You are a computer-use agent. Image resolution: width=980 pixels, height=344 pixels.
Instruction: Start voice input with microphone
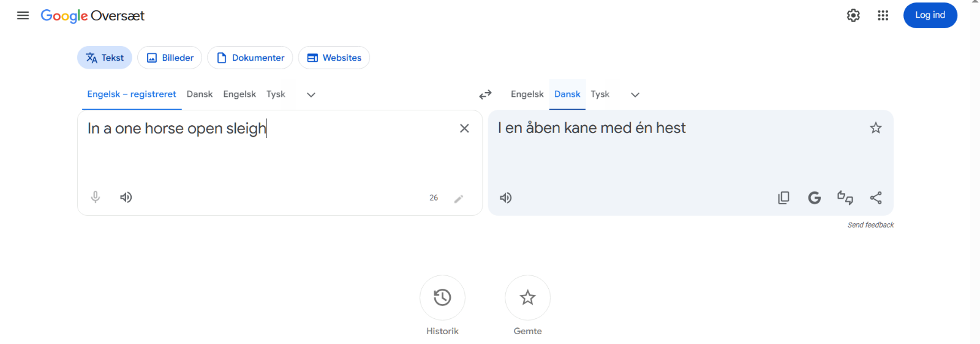tap(96, 197)
